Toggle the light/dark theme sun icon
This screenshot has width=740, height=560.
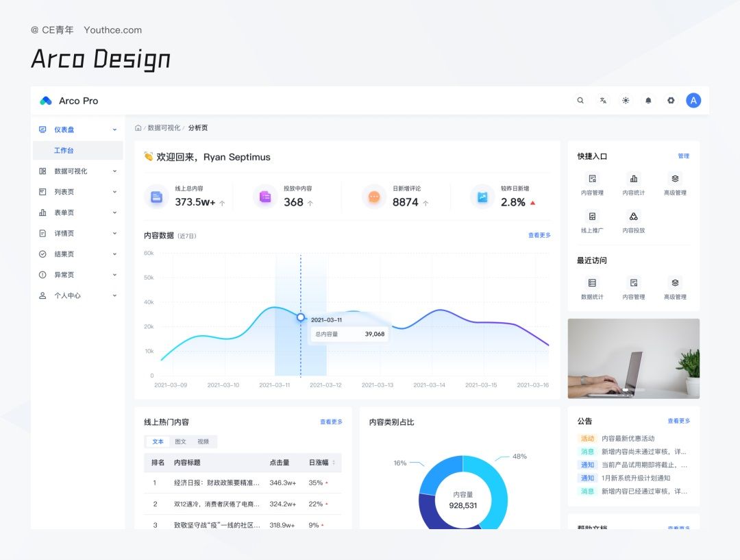[x=626, y=101]
